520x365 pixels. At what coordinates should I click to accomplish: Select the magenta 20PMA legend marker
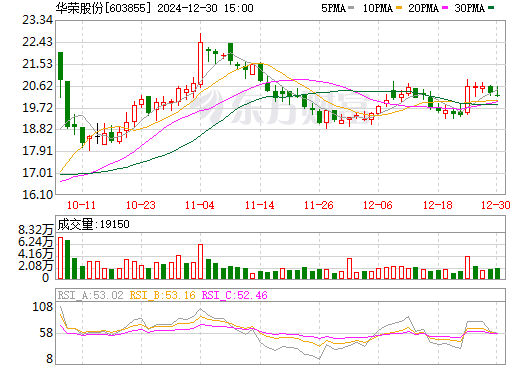click(x=445, y=8)
